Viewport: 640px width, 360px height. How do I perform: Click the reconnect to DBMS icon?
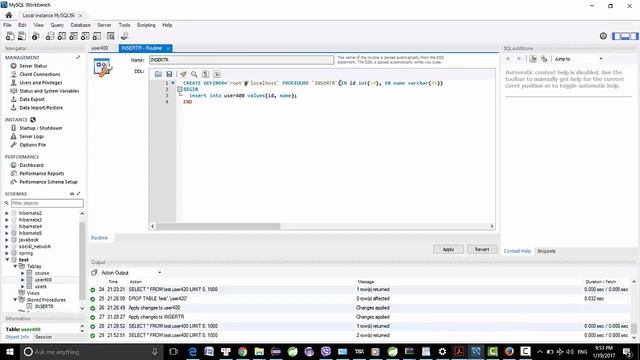click(x=124, y=36)
